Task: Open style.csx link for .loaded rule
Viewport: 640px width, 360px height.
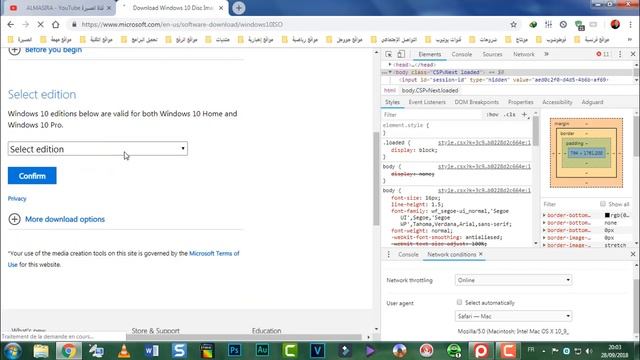Action: point(484,143)
